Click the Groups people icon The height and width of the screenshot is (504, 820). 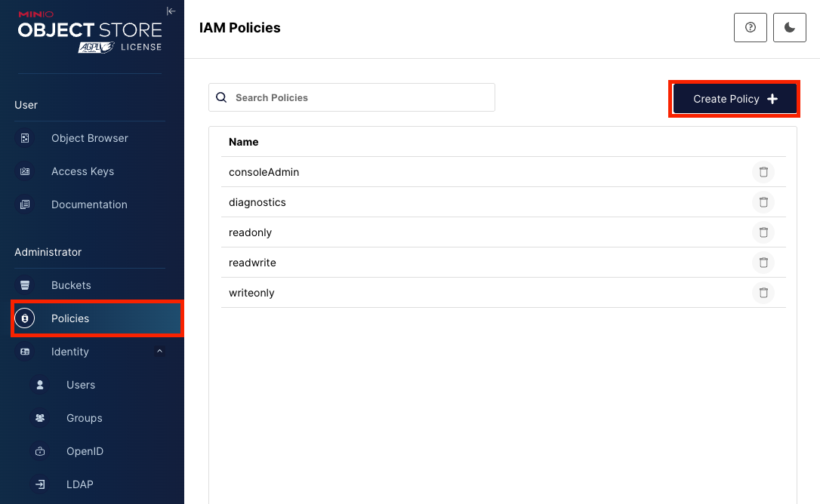pyautogui.click(x=40, y=418)
